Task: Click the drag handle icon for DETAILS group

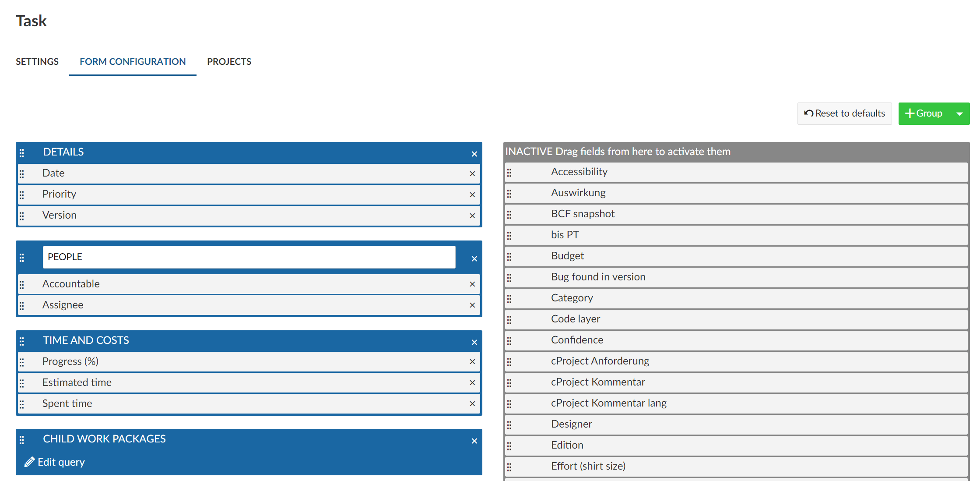Action: pyautogui.click(x=22, y=152)
